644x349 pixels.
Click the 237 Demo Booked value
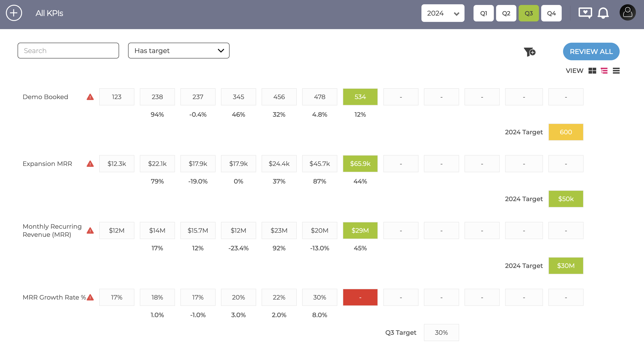[198, 97]
